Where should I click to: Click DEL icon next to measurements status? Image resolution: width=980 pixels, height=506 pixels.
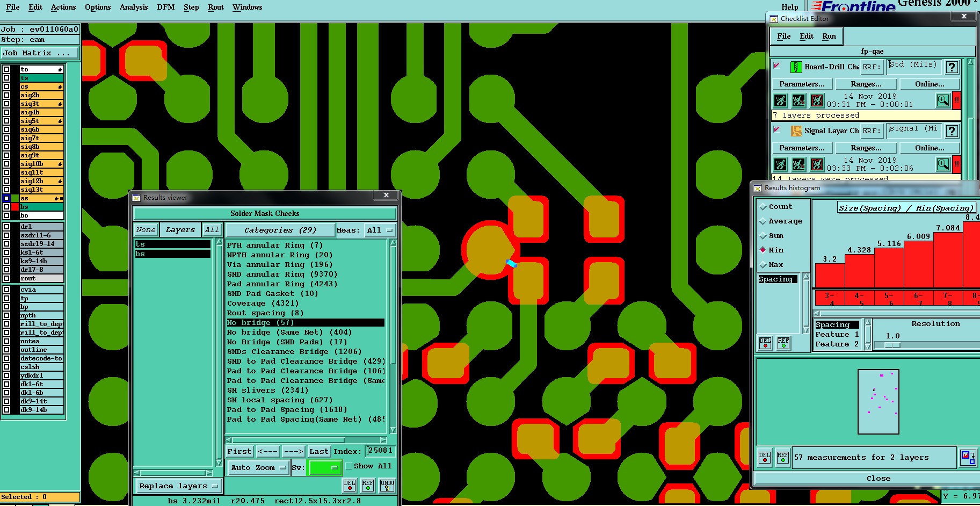pyautogui.click(x=765, y=457)
